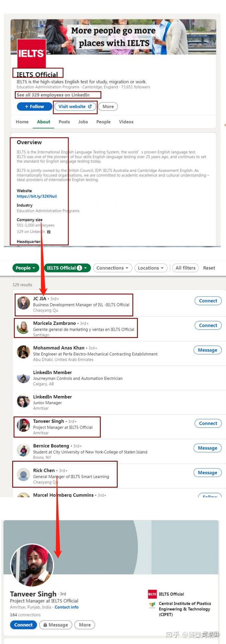Open the Locations filter dropdown
This screenshot has width=226, height=644.
(150, 268)
